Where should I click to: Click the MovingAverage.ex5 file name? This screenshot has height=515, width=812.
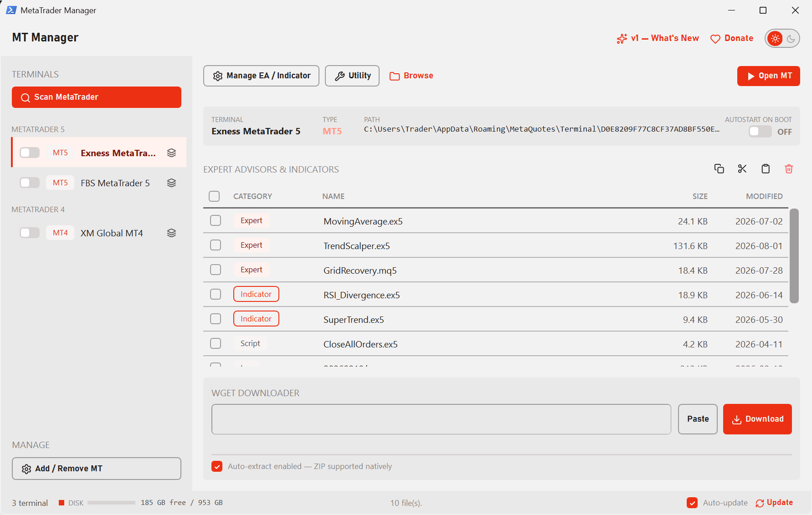[x=363, y=221]
